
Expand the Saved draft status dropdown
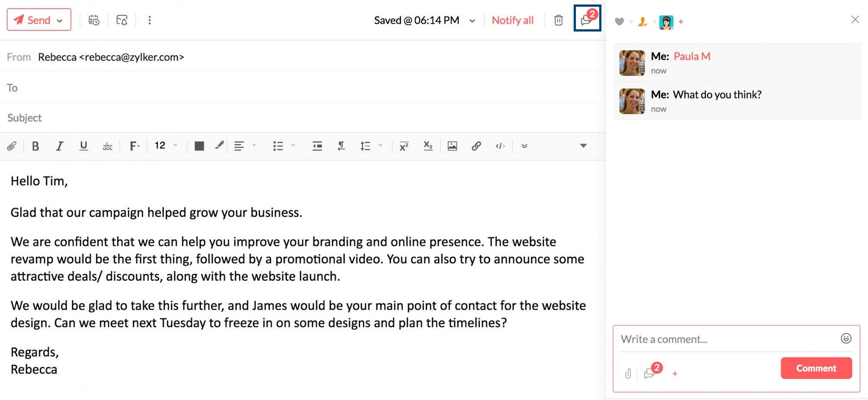tap(472, 21)
